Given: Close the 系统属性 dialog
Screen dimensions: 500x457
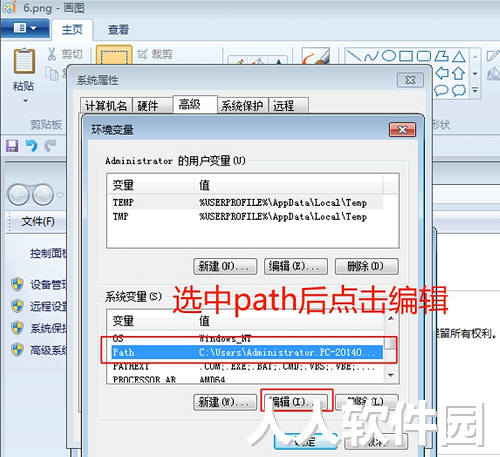Looking at the screenshot, I should click(410, 80).
